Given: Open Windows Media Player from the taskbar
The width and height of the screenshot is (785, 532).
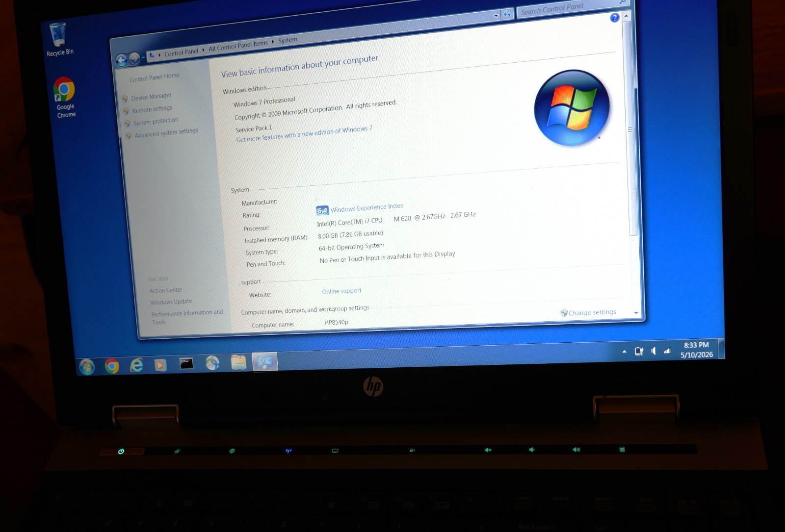Looking at the screenshot, I should pyautogui.click(x=160, y=365).
